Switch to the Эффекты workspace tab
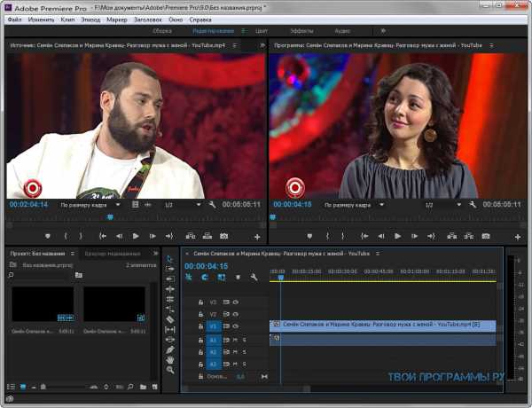Image resolution: width=532 pixels, height=408 pixels. 301,30
